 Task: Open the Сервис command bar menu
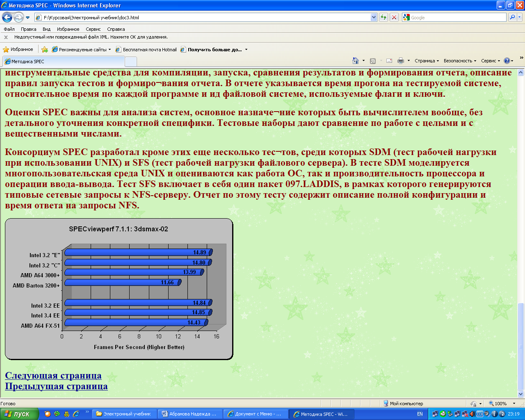(491, 61)
